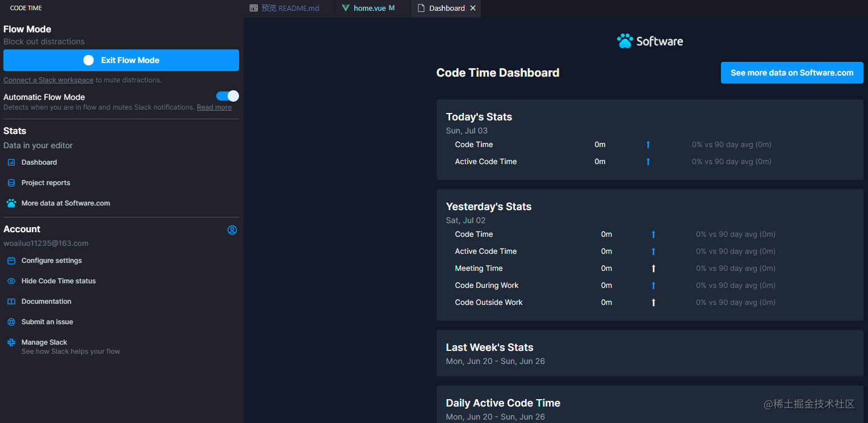Click the Slack logo icon next to Manage Slack
The image size is (868, 423).
pos(11,342)
